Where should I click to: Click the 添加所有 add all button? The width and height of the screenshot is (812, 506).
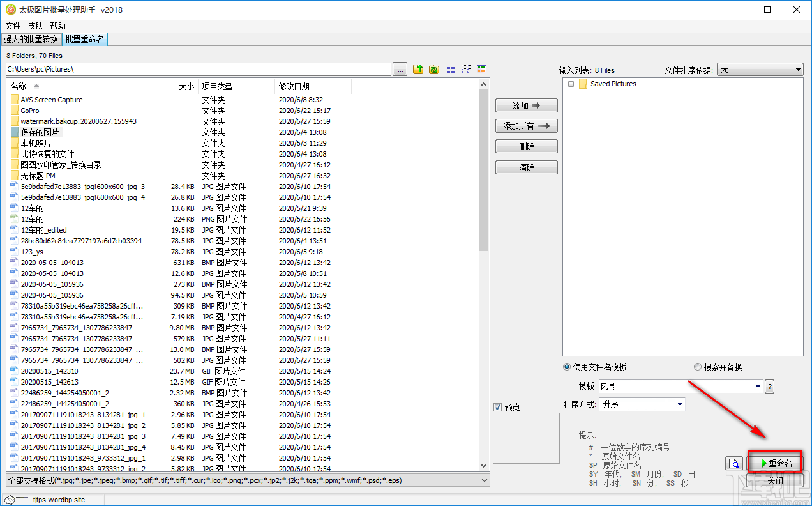pos(526,126)
